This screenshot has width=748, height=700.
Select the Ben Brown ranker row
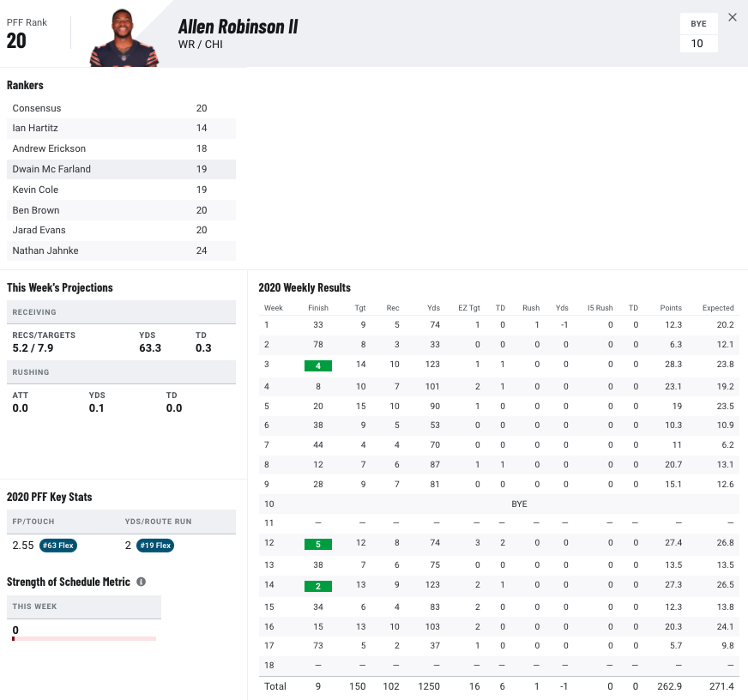tap(121, 210)
